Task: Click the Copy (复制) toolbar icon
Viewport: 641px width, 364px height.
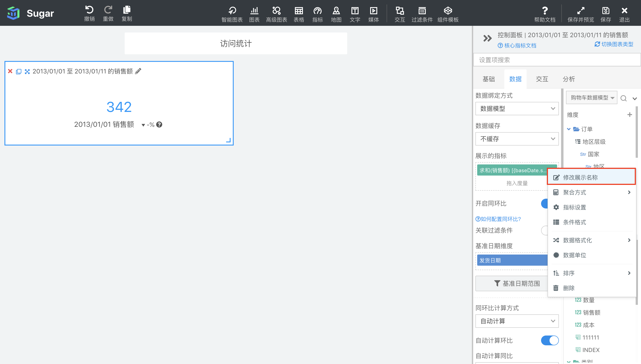Action: [x=127, y=14]
